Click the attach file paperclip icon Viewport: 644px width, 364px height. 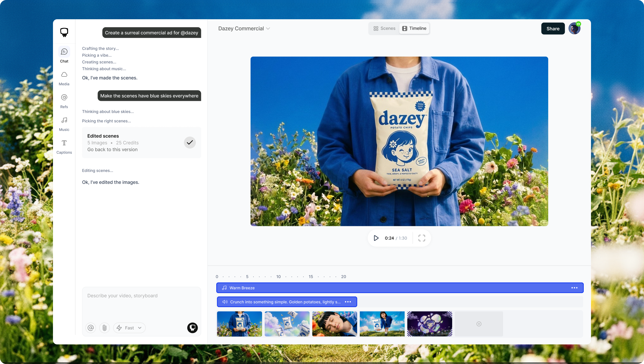pyautogui.click(x=104, y=328)
